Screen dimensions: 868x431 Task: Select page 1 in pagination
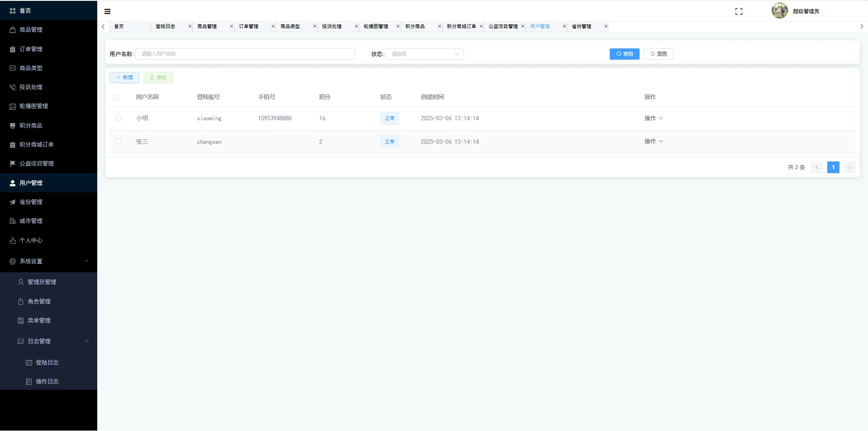tap(833, 167)
